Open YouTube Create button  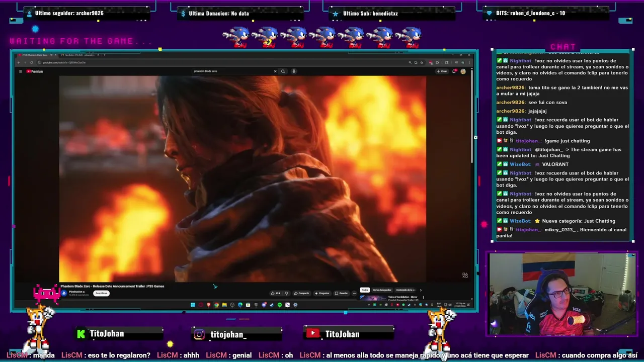[442, 71]
